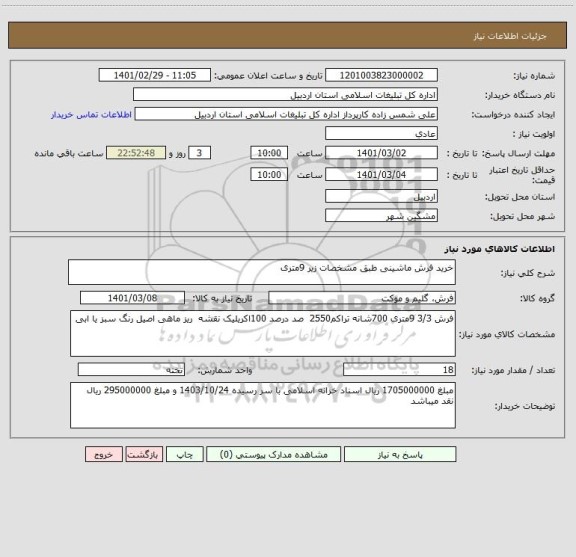
Task: Click the quantity field showing 18
Action: 399,370
